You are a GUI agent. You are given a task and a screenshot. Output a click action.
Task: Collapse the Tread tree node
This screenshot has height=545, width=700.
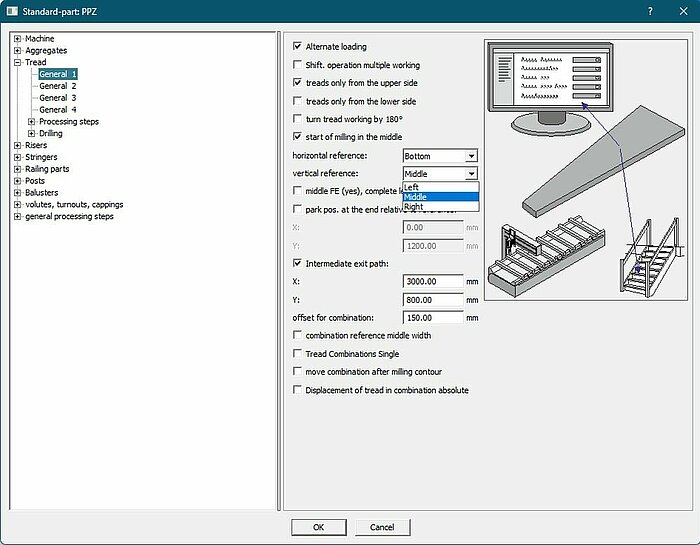click(17, 62)
